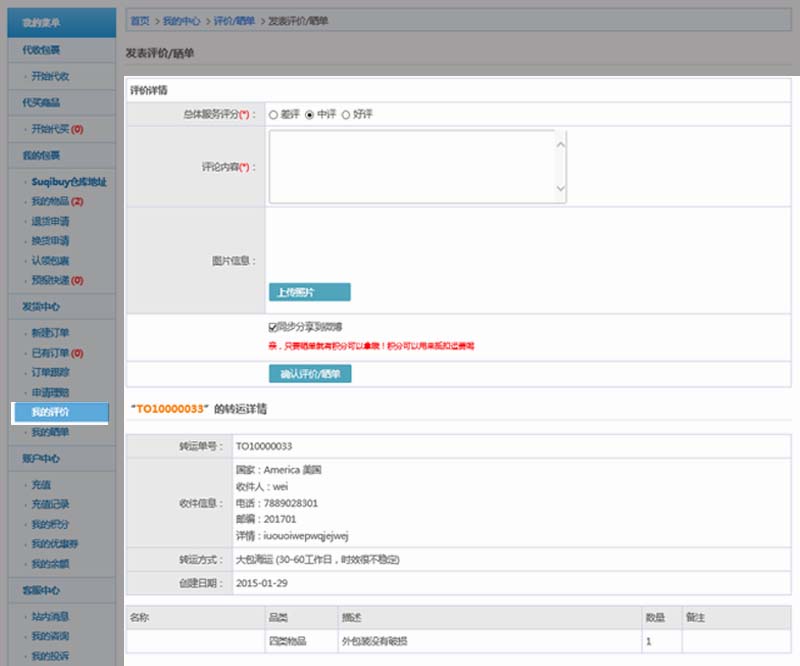Uncheck the 同步分享到微博 share checkbox
The height and width of the screenshot is (666, 800).
274,329
